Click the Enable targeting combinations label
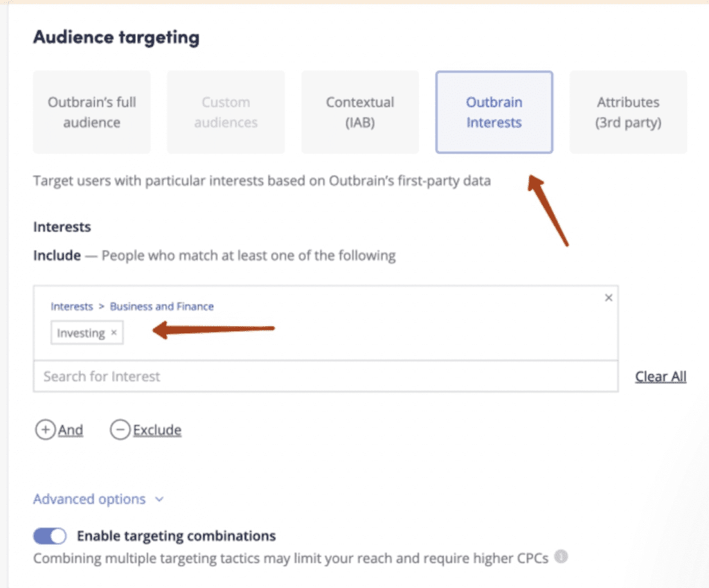The height and width of the screenshot is (588, 709). point(177,536)
